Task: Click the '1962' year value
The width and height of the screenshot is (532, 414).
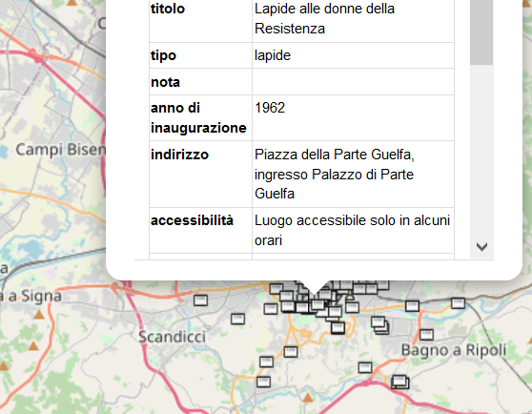Action: [x=270, y=108]
